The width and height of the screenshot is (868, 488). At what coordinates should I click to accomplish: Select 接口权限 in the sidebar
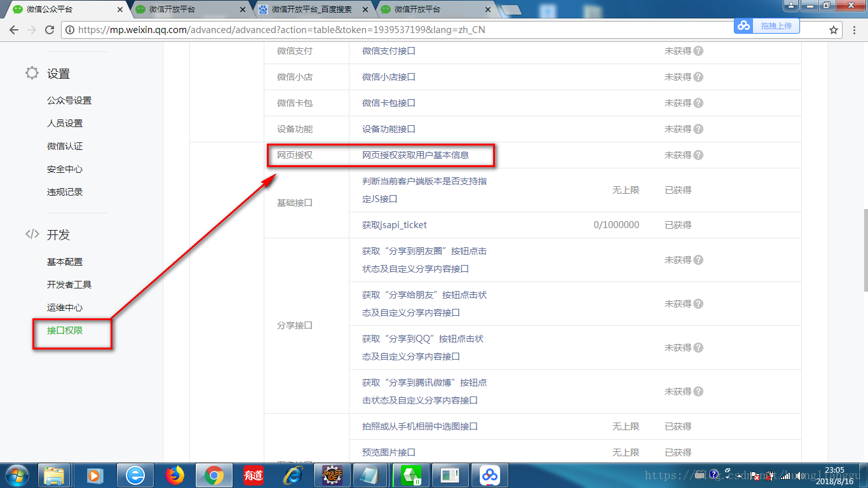click(65, 330)
